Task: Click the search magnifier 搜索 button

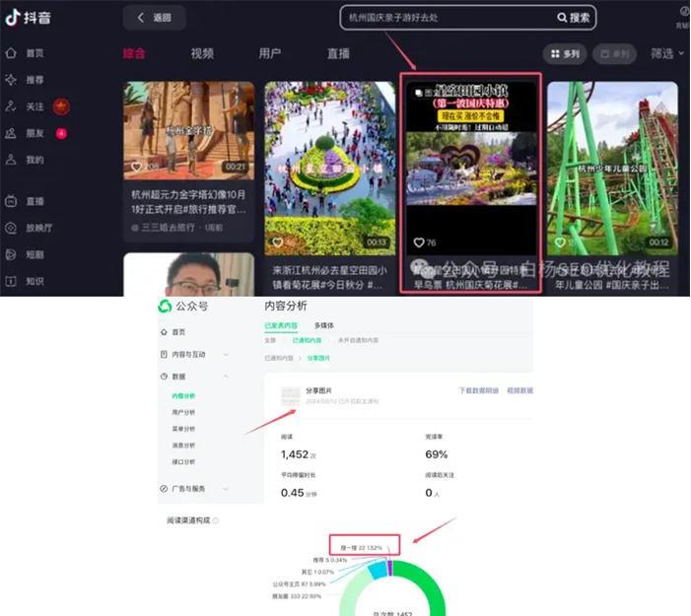Action: (574, 18)
